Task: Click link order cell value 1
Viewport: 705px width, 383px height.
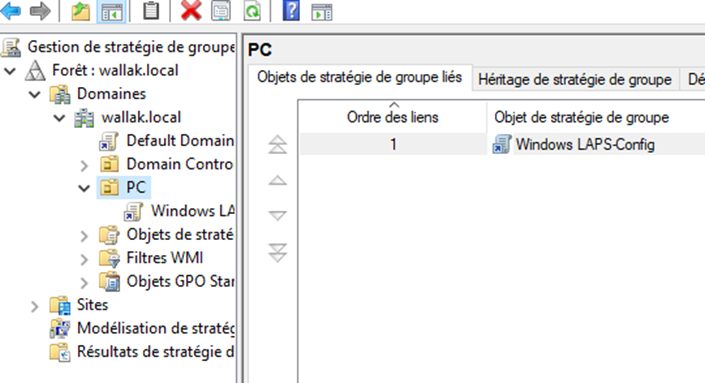Action: click(393, 145)
